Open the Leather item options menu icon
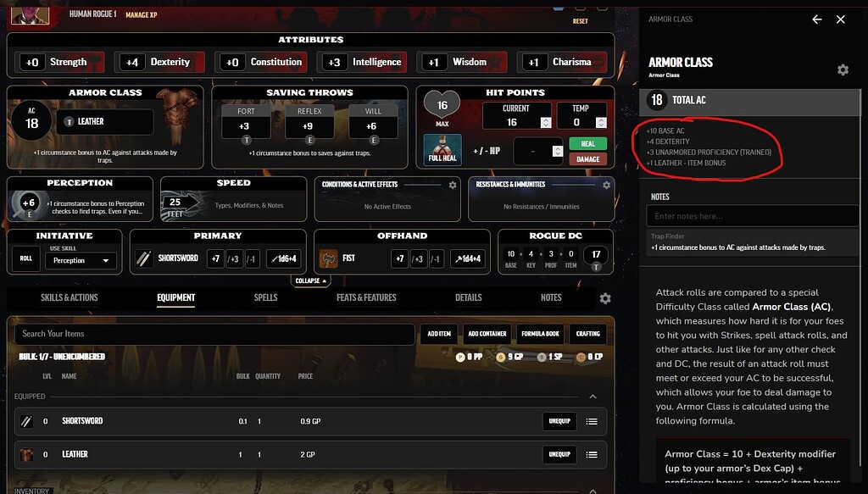This screenshot has height=494, width=868. click(592, 454)
